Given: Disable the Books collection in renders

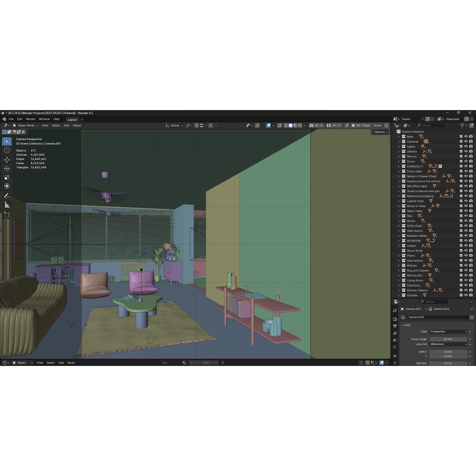Looking at the screenshot, I should (x=471, y=221).
